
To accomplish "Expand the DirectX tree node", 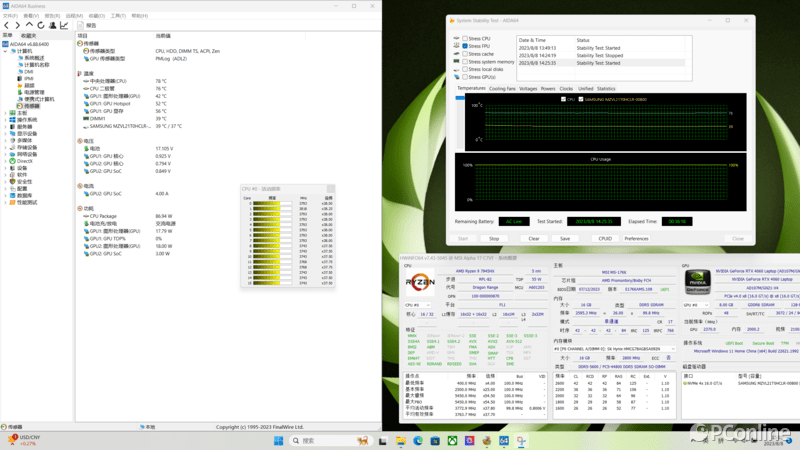I will [6, 161].
